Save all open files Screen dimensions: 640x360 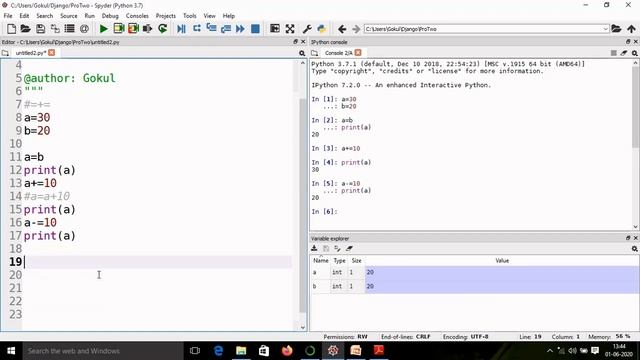(55, 29)
